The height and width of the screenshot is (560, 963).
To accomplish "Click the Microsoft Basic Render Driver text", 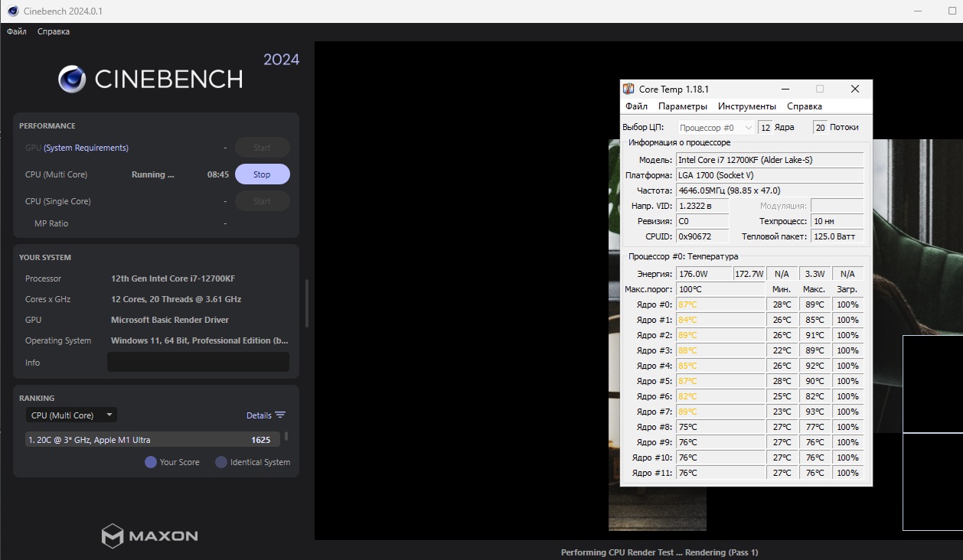I will click(170, 320).
